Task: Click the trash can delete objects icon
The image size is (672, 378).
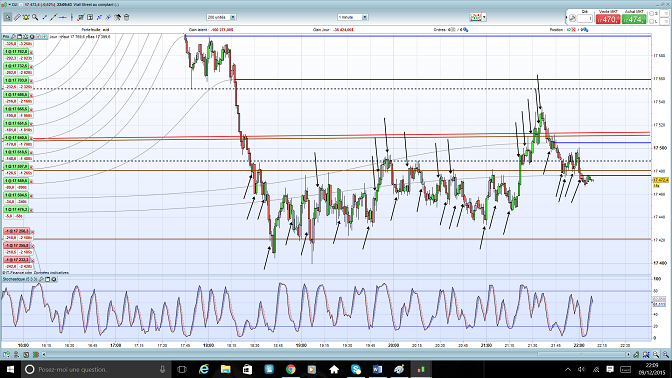Action: 126,17
